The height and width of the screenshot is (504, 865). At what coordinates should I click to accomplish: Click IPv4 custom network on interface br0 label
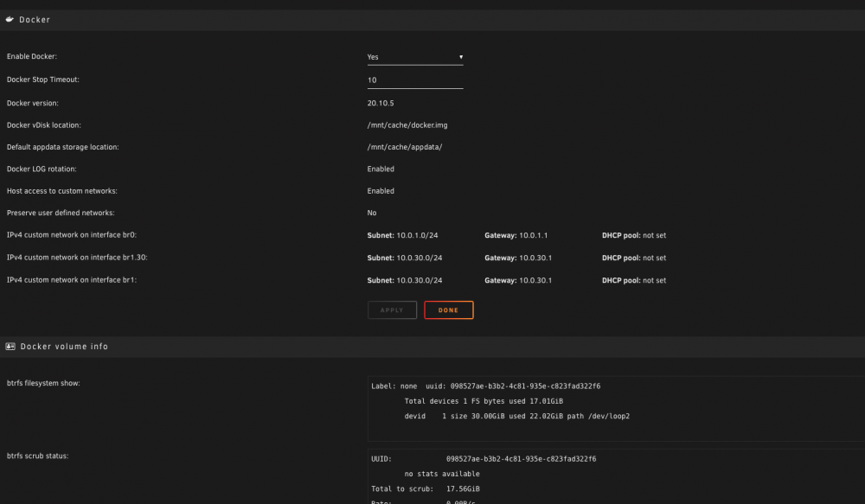72,235
